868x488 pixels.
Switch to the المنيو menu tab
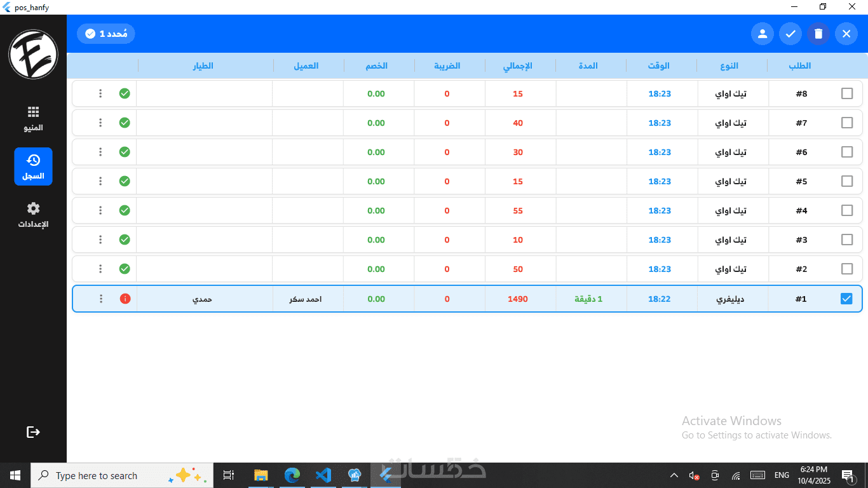tap(33, 118)
